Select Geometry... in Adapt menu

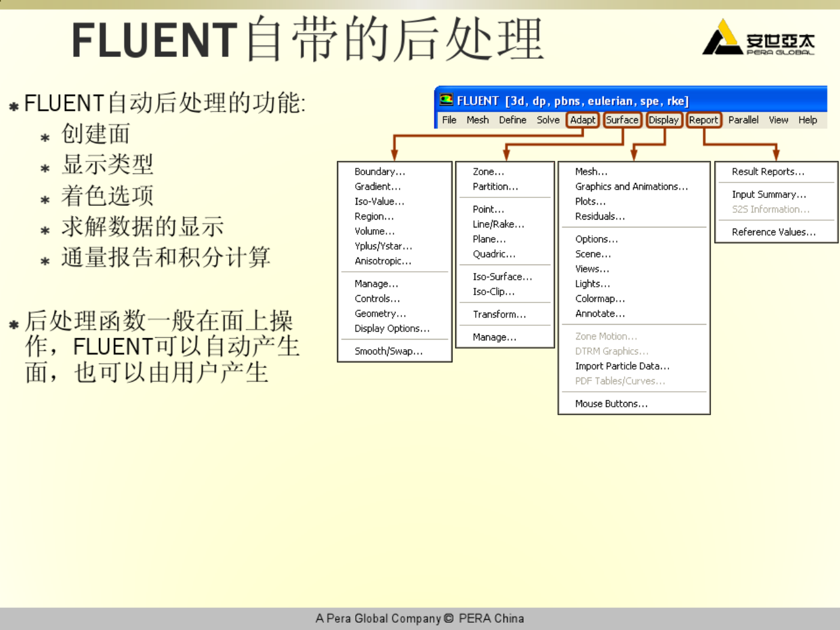(x=380, y=314)
